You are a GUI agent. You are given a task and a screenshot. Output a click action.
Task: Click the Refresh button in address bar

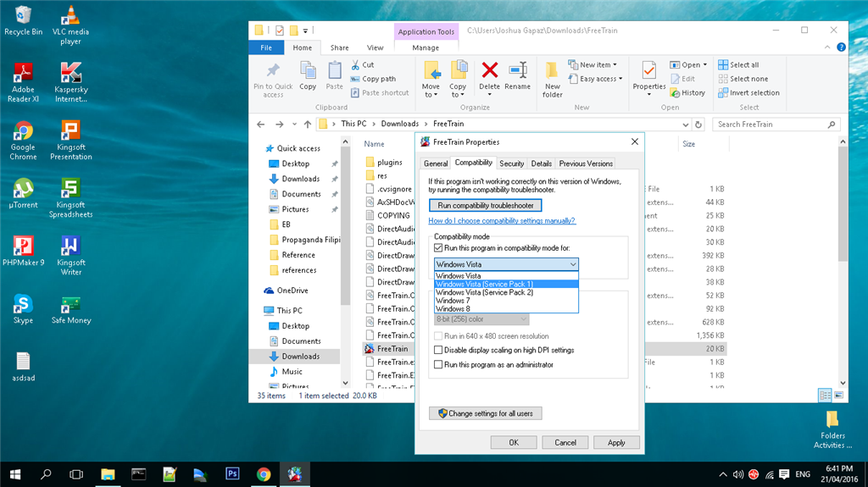click(698, 125)
